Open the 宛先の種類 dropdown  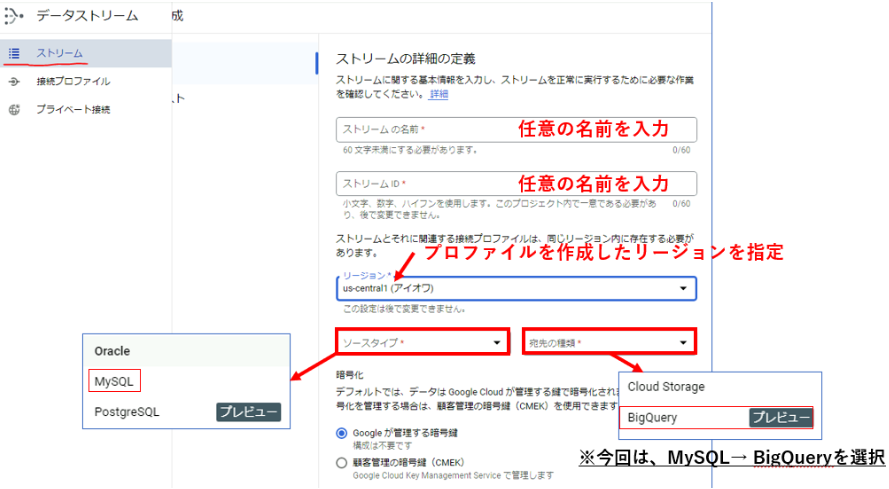click(x=609, y=342)
